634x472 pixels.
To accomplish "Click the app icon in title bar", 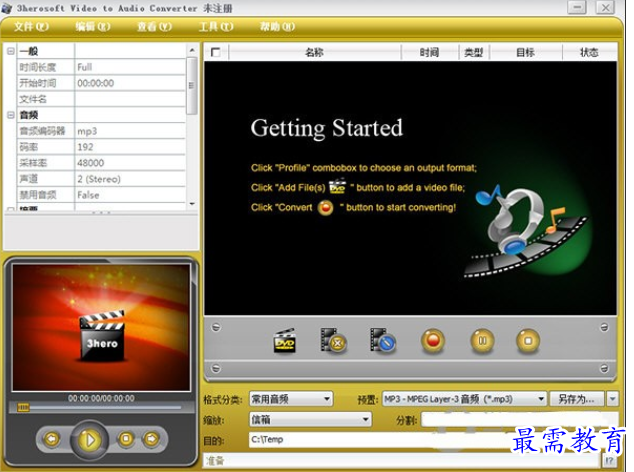I will [6, 8].
